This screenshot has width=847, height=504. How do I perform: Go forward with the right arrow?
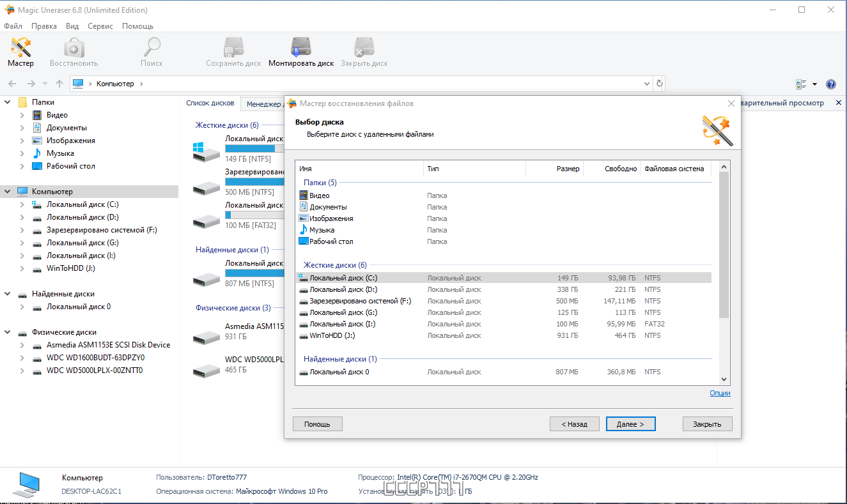pyautogui.click(x=31, y=84)
